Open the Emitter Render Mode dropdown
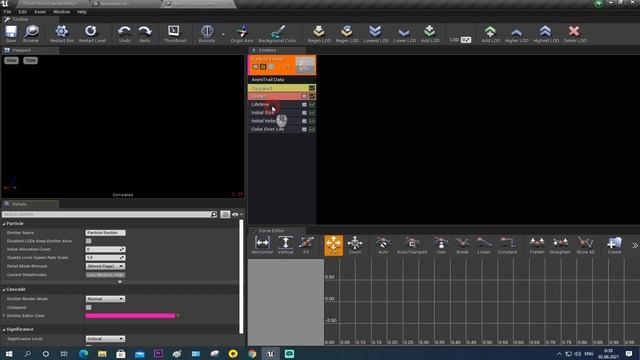 pos(105,299)
